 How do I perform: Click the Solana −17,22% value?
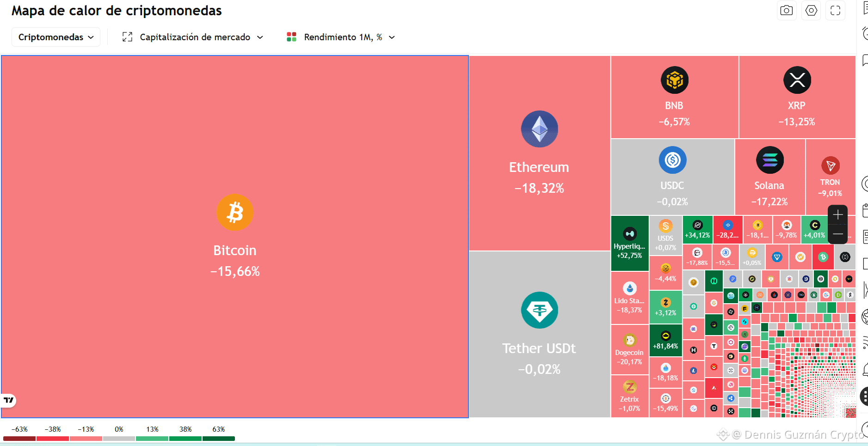[x=770, y=202]
